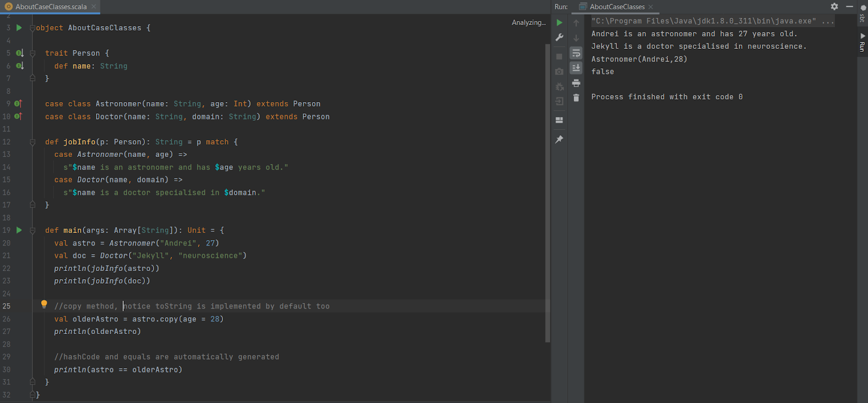Image resolution: width=868 pixels, height=403 pixels.
Task: Show intention actions via the light bulb
Action: click(44, 305)
